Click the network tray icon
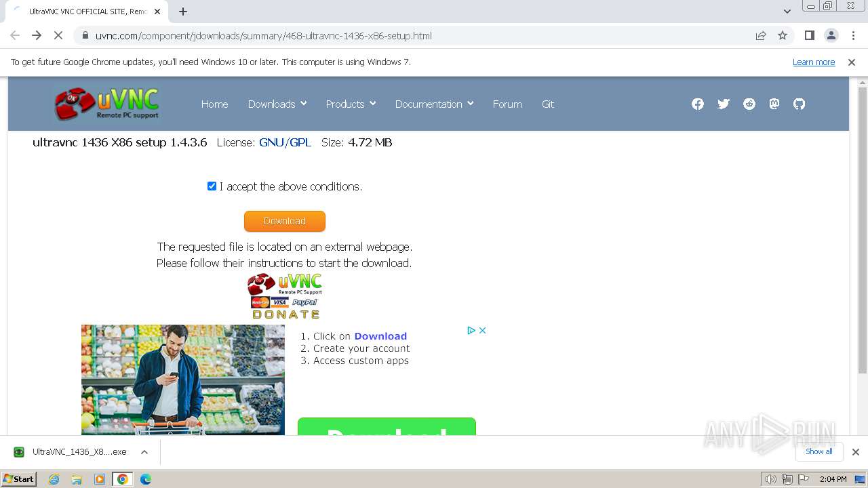Viewport: 868px width, 488px height. [787, 479]
